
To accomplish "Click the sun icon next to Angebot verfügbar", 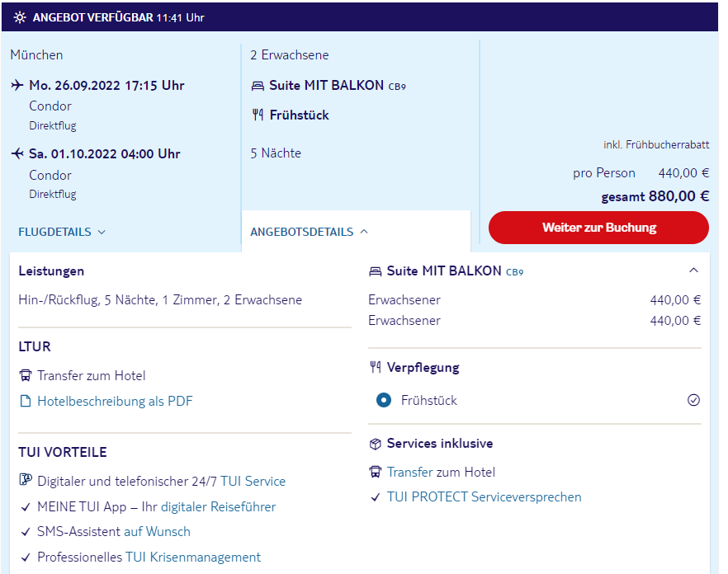I will point(20,17).
